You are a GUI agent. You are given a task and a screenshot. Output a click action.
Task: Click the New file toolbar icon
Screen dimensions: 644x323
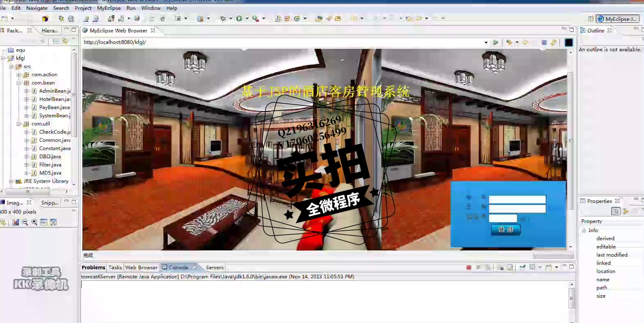5,18
